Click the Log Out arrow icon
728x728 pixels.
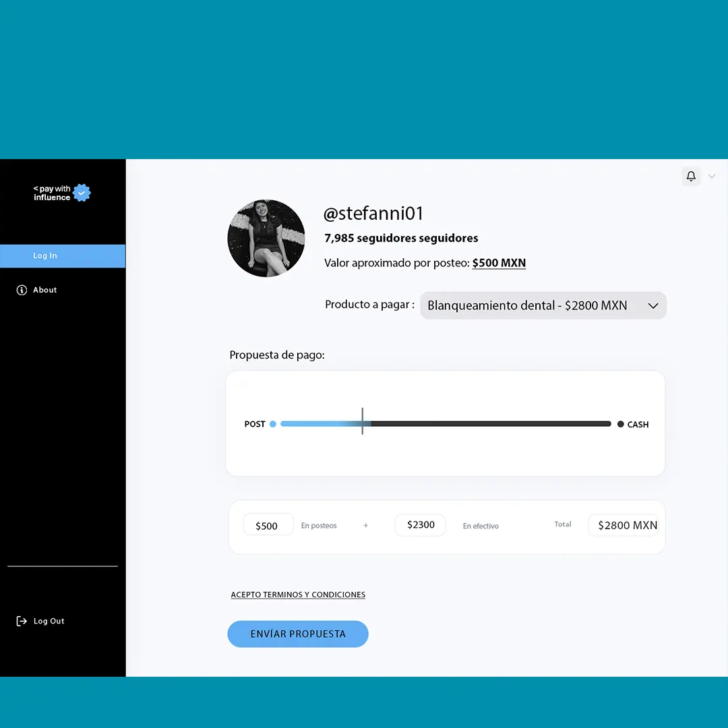(22, 621)
